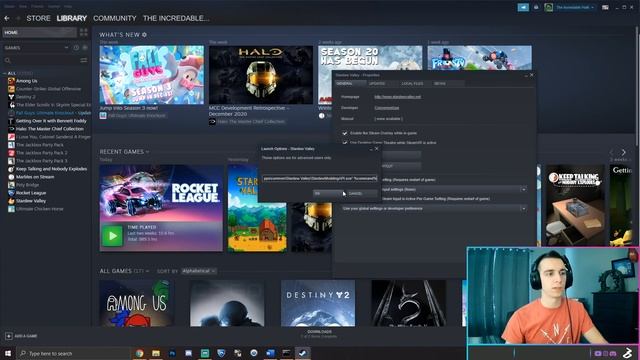Open the COMMUNITY tab
The height and width of the screenshot is (360, 640).
click(x=115, y=18)
